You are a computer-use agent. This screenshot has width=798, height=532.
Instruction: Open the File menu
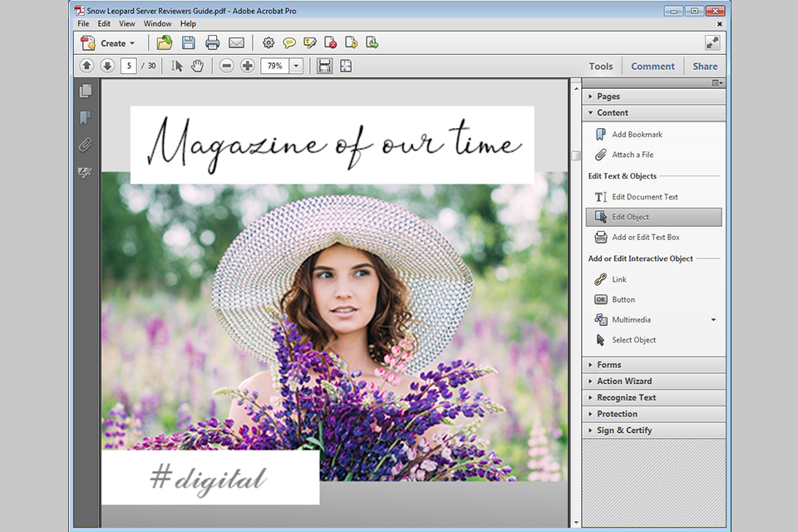coord(83,23)
